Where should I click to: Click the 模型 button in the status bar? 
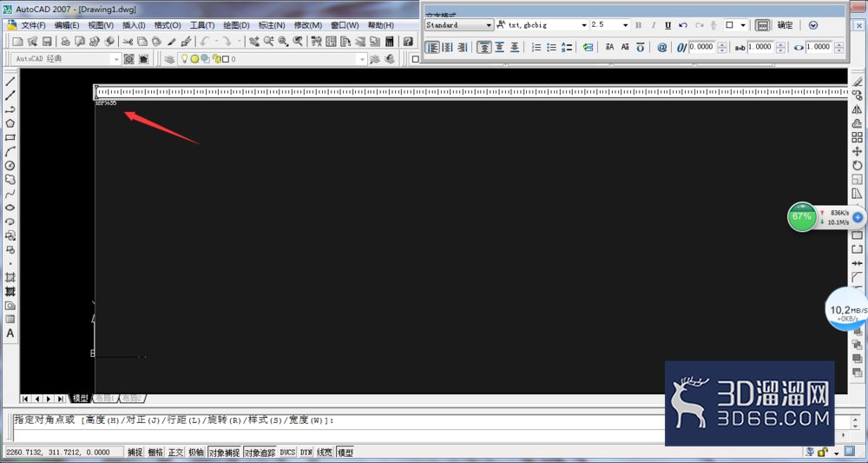345,453
